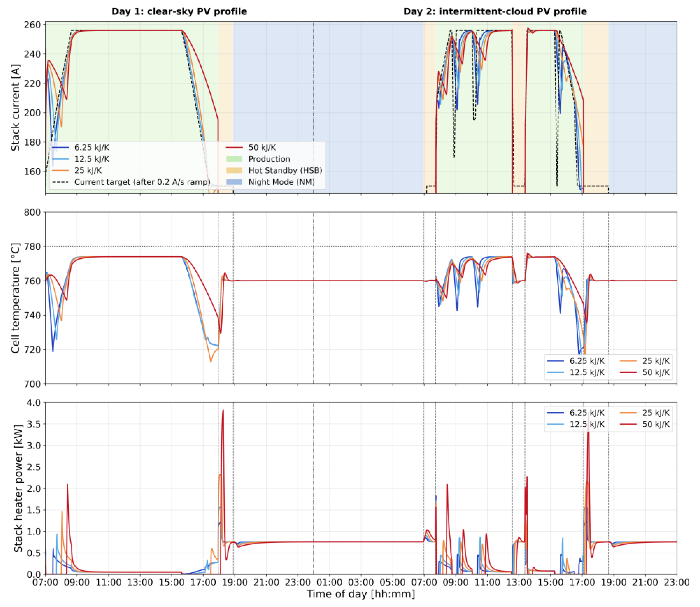Click the "3.0" heater power tick label
The width and height of the screenshot is (700, 607).
point(34,446)
